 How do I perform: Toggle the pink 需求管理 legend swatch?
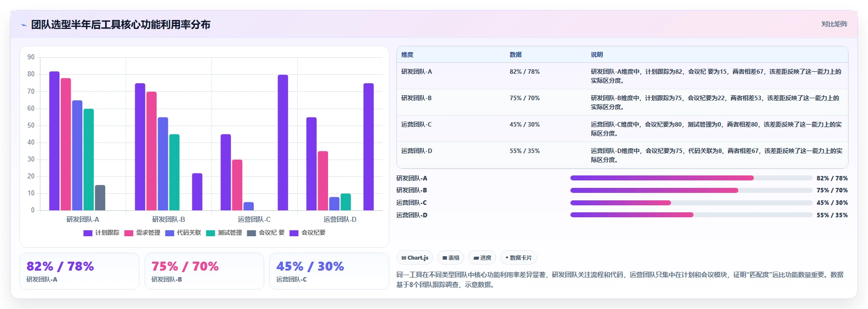129,233
